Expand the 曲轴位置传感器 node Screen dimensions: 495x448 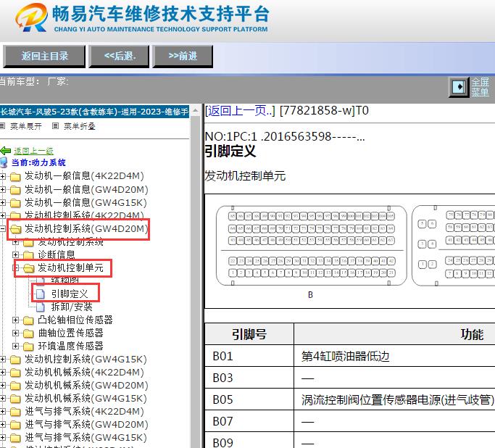15,333
